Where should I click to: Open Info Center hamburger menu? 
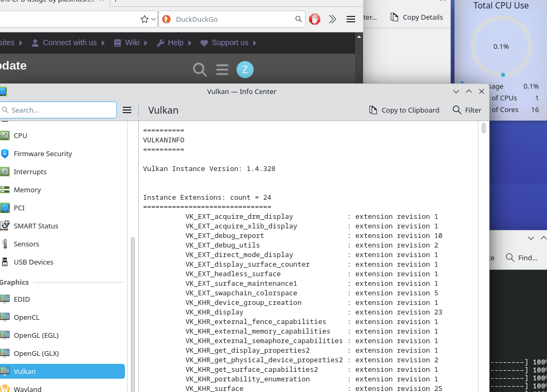coord(127,110)
